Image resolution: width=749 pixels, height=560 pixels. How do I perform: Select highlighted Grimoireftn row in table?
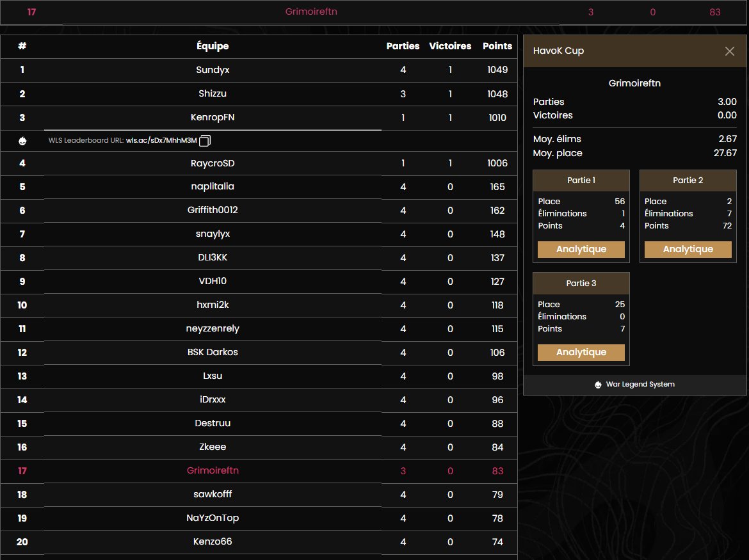tap(259, 471)
